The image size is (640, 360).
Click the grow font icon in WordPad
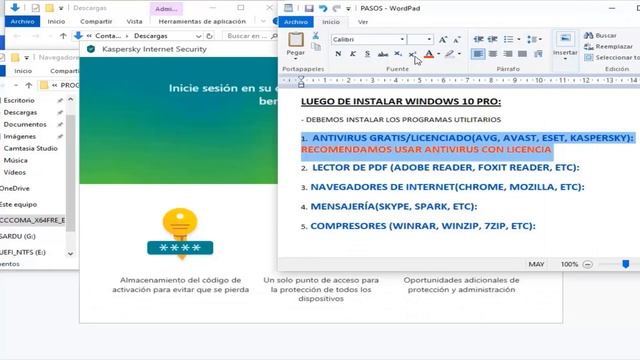[443, 40]
